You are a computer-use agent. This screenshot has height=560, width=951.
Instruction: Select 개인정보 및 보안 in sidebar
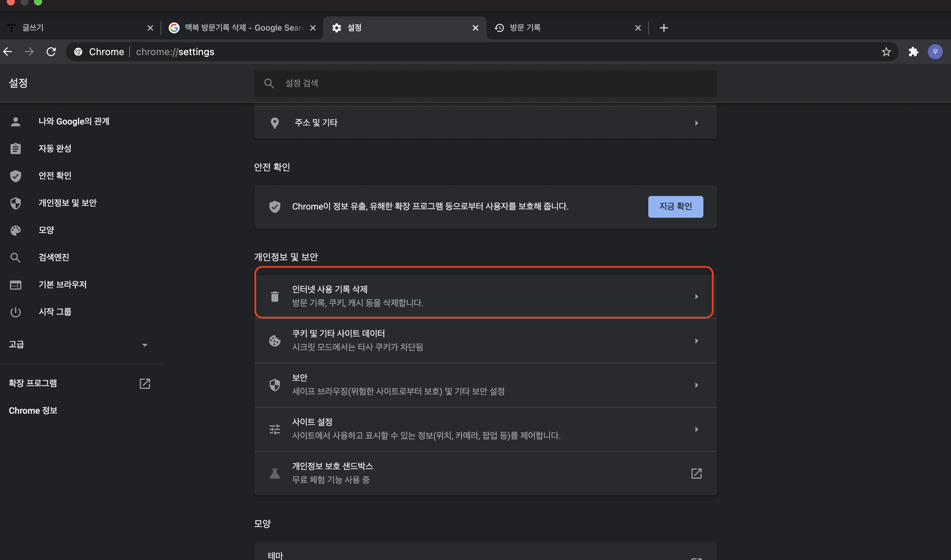pyautogui.click(x=68, y=203)
